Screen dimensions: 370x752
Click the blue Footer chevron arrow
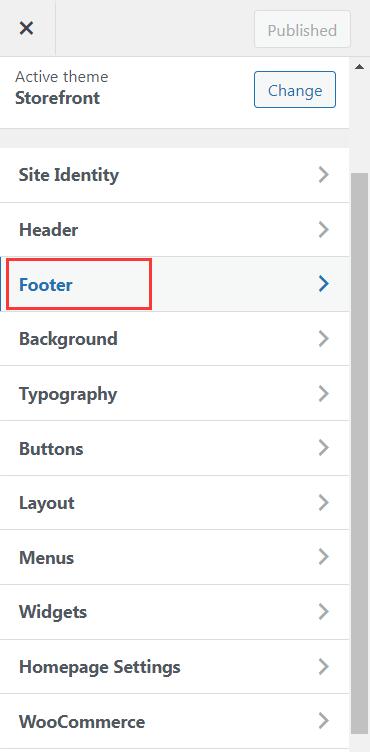pos(324,284)
